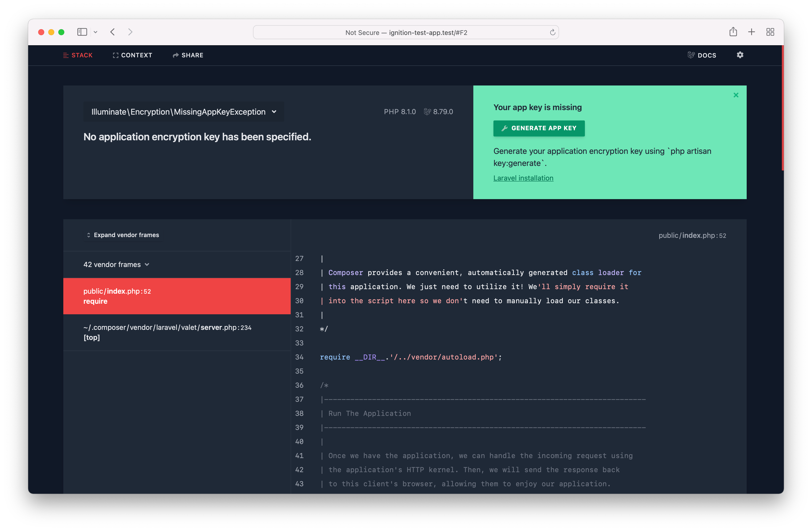The width and height of the screenshot is (812, 531).
Task: Click the settings gear icon in Ignition navbar
Action: pos(740,55)
